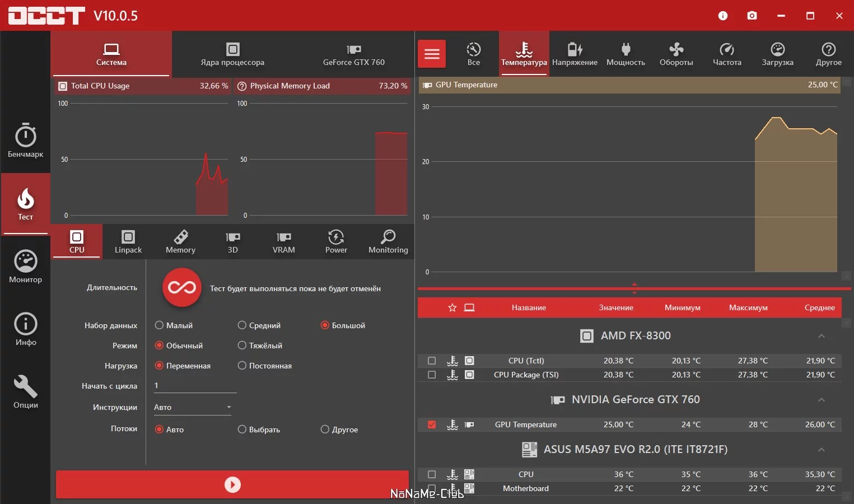This screenshot has height=504, width=854.
Task: Select Другое threads radio
Action: pyautogui.click(x=339, y=430)
